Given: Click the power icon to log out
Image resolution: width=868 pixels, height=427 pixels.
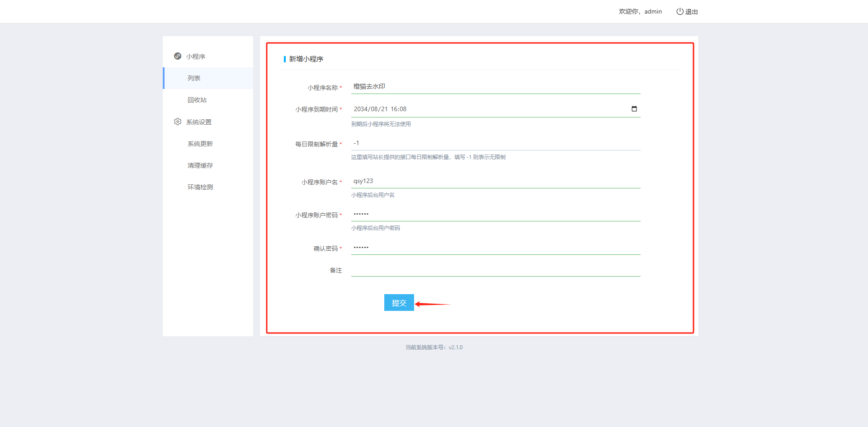Looking at the screenshot, I should [679, 11].
